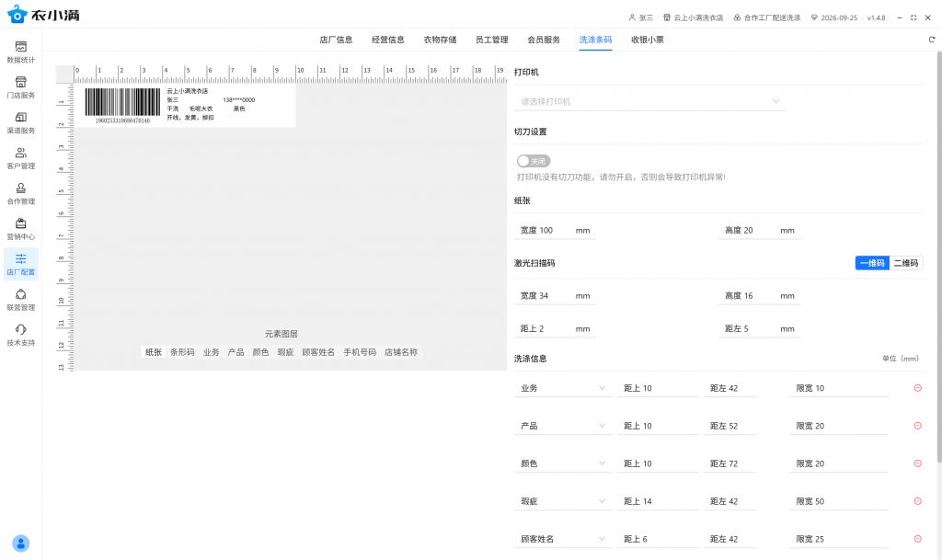942x560 pixels.
Task: Open 客户管理 sidebar icon
Action: point(20,158)
